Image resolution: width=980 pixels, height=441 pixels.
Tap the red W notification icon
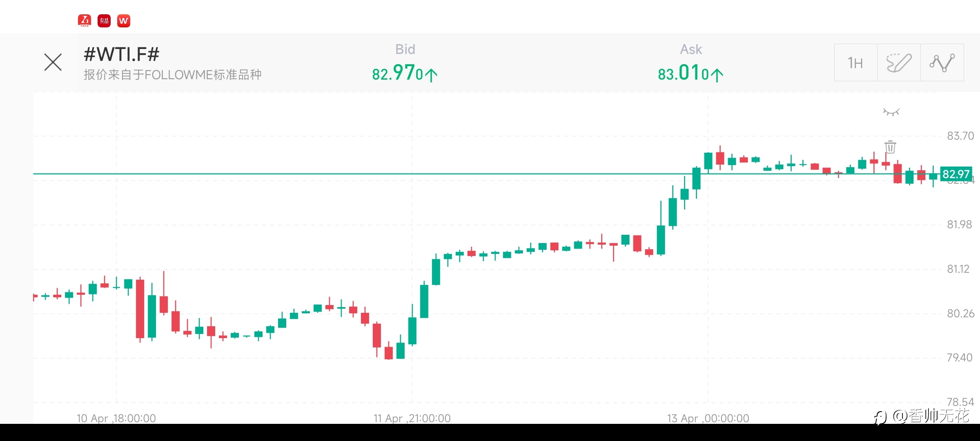pos(124,21)
